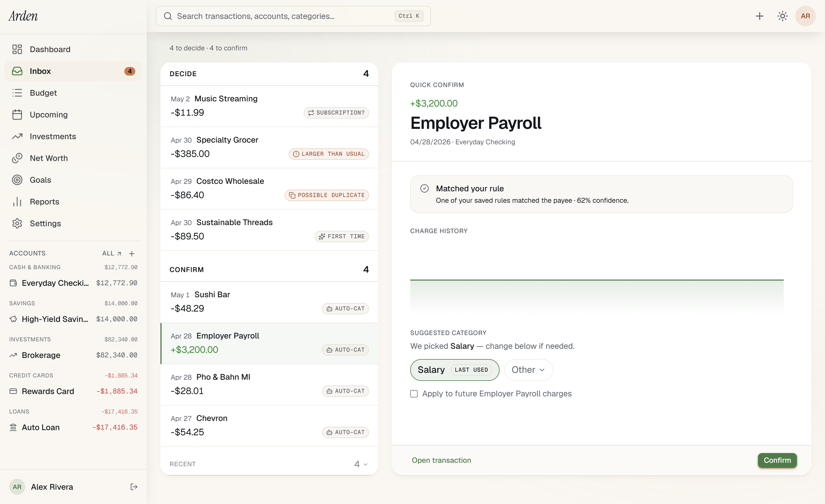Open the Rewards Card account row
The width and height of the screenshot is (825, 504).
73,391
